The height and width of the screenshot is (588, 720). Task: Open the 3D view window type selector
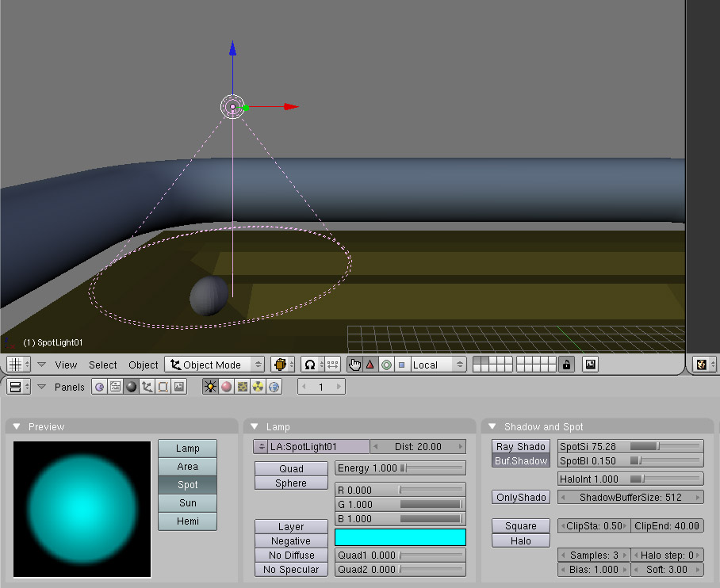point(18,365)
